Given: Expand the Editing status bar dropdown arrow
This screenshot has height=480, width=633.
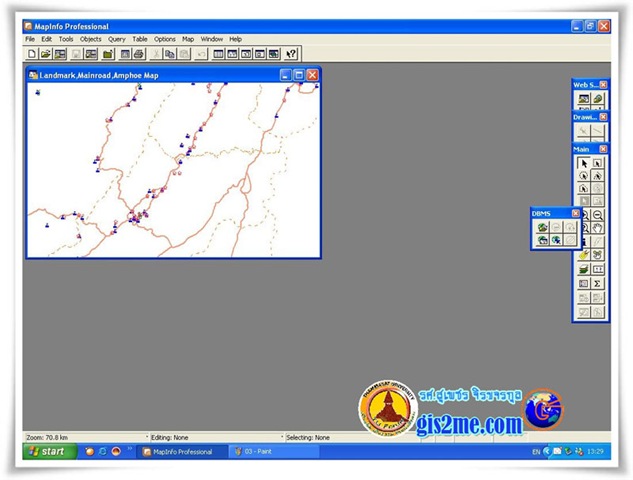Looking at the screenshot, I should click(x=282, y=437).
